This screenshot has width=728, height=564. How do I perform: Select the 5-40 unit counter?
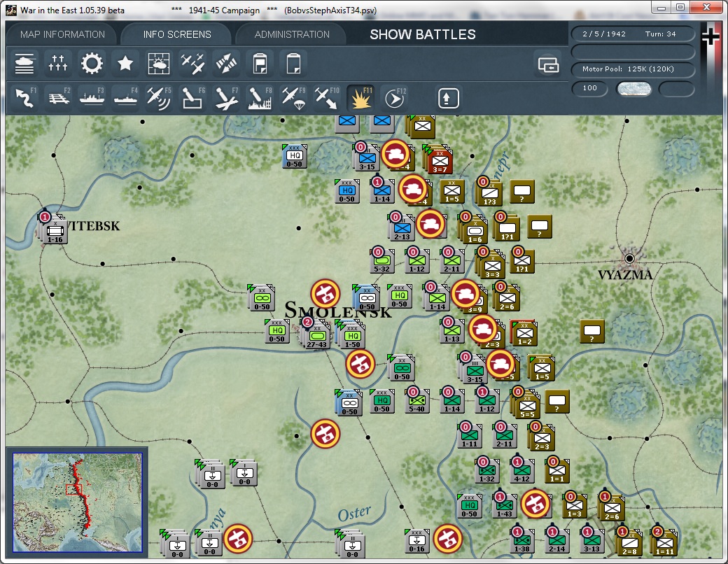pyautogui.click(x=416, y=400)
